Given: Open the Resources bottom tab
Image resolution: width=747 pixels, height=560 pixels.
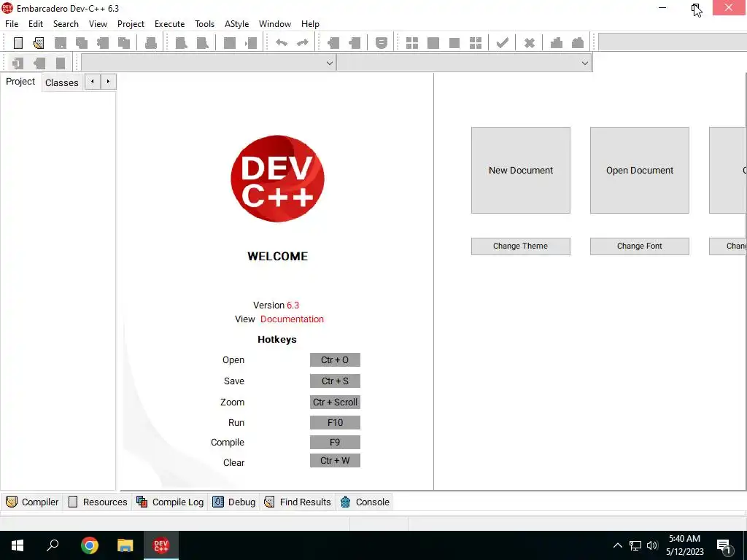Looking at the screenshot, I should point(98,502).
